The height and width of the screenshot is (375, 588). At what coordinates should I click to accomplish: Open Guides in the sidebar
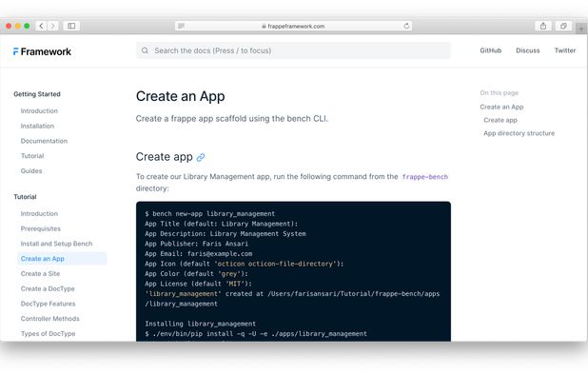(31, 171)
